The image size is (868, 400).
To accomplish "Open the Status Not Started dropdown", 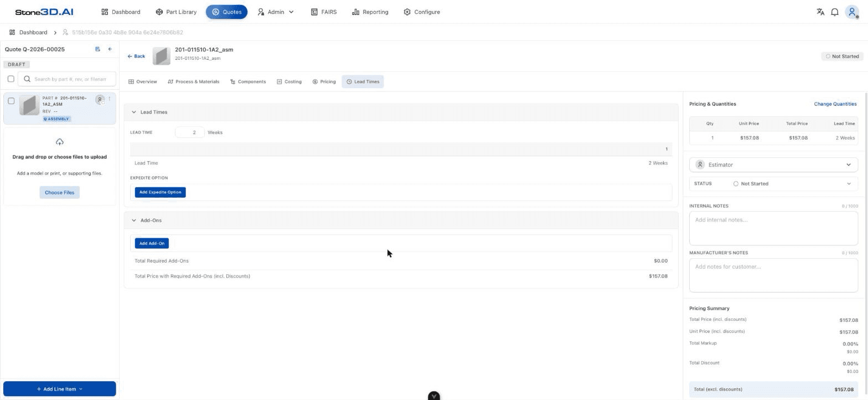I will pyautogui.click(x=773, y=183).
